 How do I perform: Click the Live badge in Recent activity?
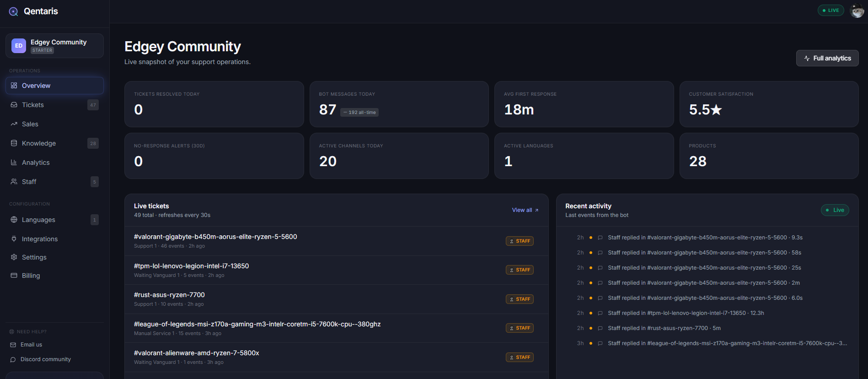coord(835,210)
